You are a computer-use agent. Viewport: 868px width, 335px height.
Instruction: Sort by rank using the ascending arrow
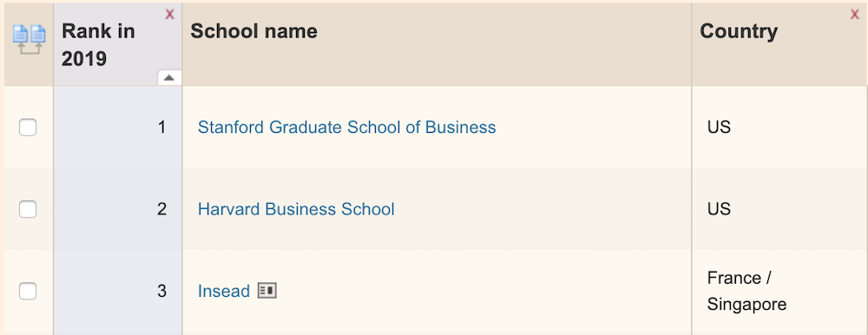[x=169, y=78]
